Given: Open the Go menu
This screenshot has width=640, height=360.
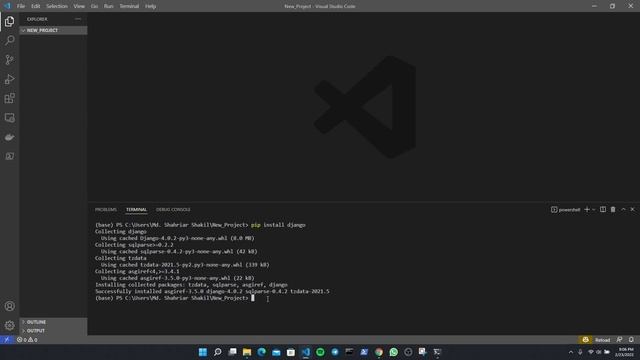Looking at the screenshot, I should pyautogui.click(x=94, y=6).
